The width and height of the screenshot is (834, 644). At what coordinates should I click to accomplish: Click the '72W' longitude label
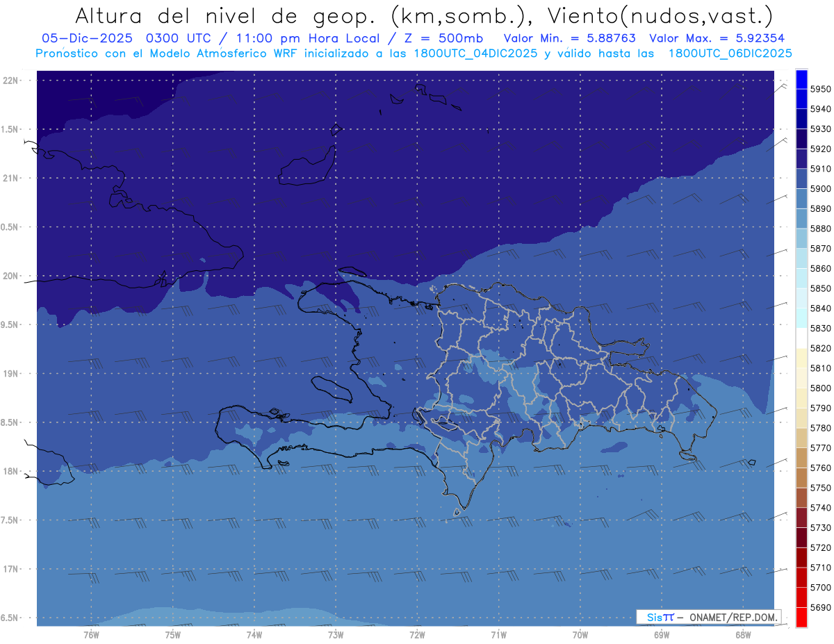click(x=417, y=634)
